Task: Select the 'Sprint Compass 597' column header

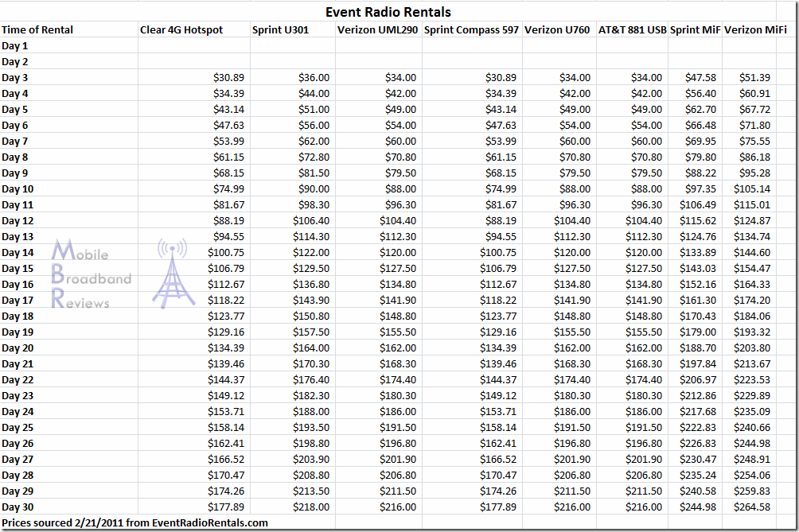Action: tap(471, 29)
